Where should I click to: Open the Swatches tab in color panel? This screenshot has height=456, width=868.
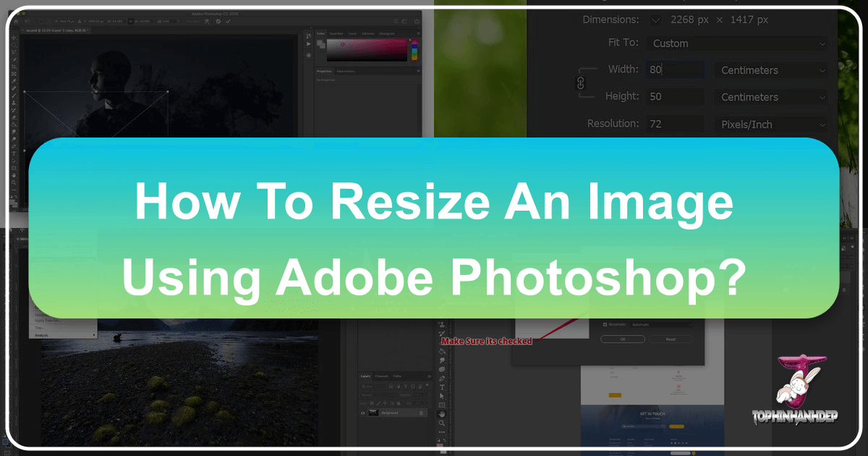click(336, 33)
